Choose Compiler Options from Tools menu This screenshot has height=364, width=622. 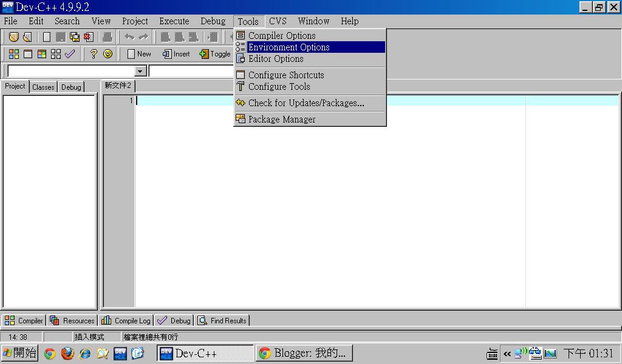click(x=310, y=36)
